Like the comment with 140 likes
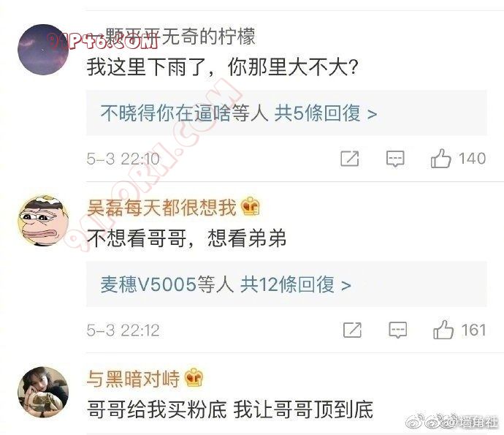 coord(440,159)
